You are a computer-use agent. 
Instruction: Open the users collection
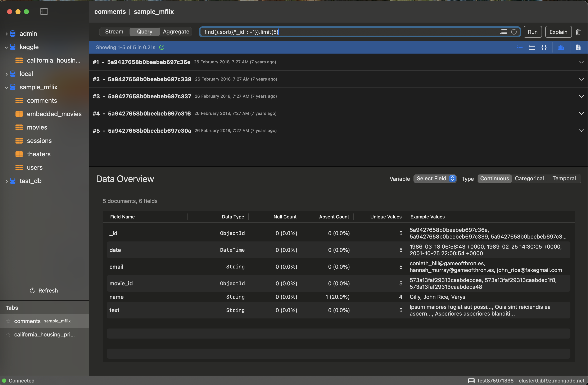pyautogui.click(x=35, y=168)
